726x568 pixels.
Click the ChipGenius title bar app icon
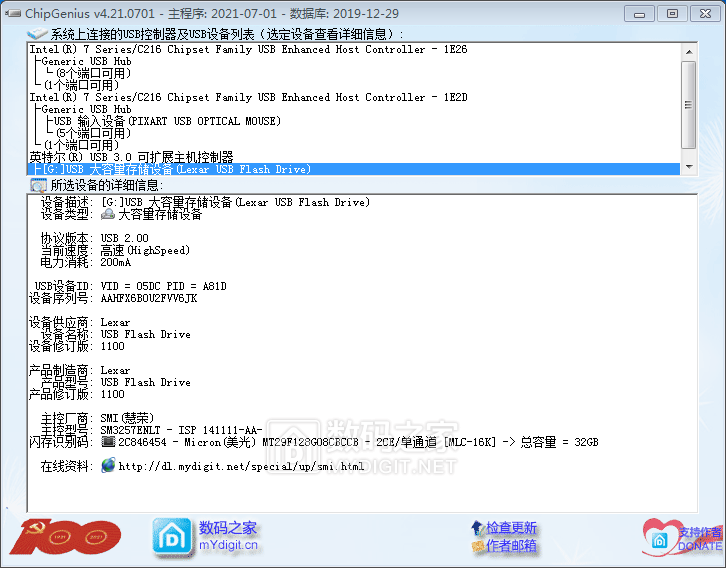(13, 13)
